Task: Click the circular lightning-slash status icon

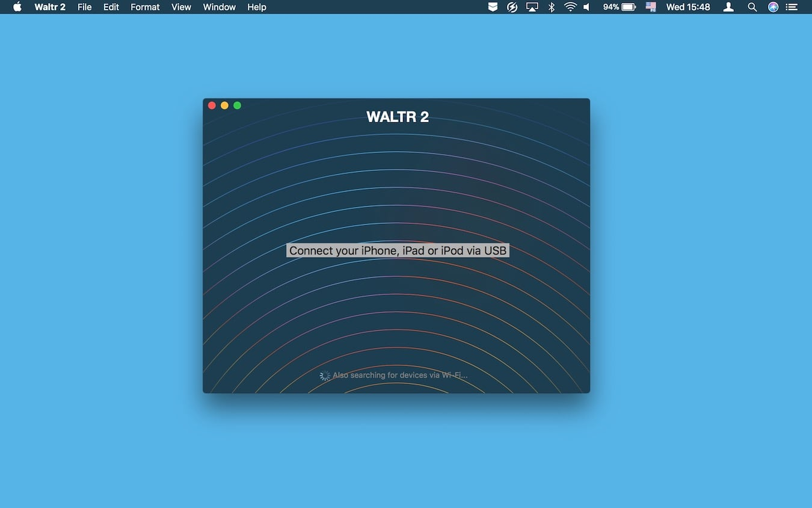Action: point(512,7)
